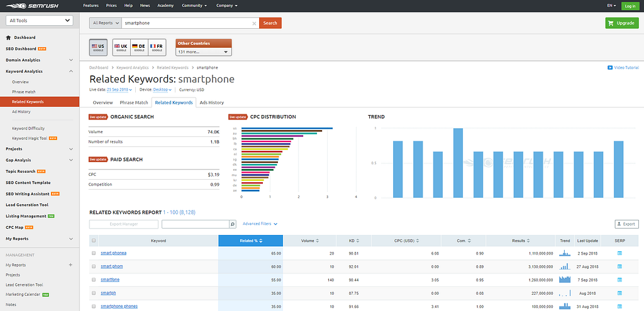
Task: Select the UK Google flag database
Action: pyautogui.click(x=121, y=46)
